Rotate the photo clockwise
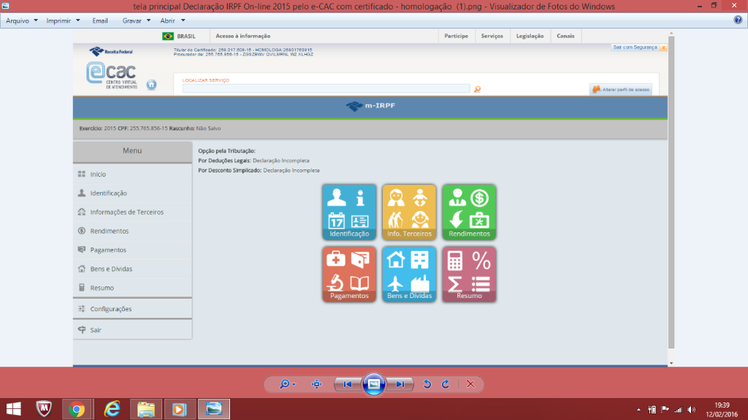The image size is (748, 420). [x=446, y=384]
